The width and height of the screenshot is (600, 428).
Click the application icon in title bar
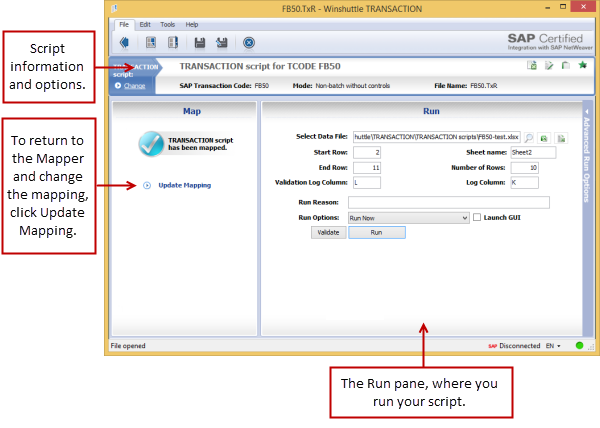point(114,8)
